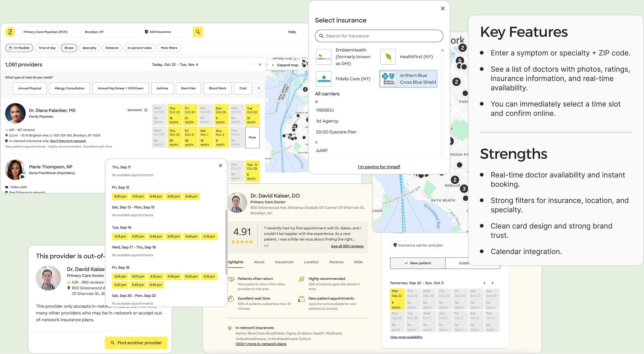This screenshot has height=354, width=644.
Task: Switch to the Insurances tab
Action: pyautogui.click(x=284, y=262)
